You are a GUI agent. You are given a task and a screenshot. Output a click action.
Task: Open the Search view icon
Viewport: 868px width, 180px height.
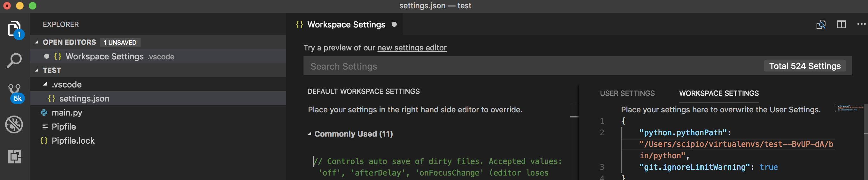[x=14, y=61]
